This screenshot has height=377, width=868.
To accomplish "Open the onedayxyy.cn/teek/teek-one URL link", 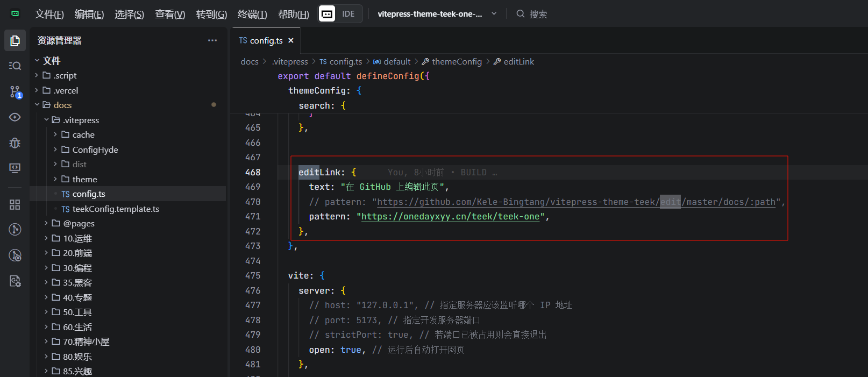I will point(450,216).
